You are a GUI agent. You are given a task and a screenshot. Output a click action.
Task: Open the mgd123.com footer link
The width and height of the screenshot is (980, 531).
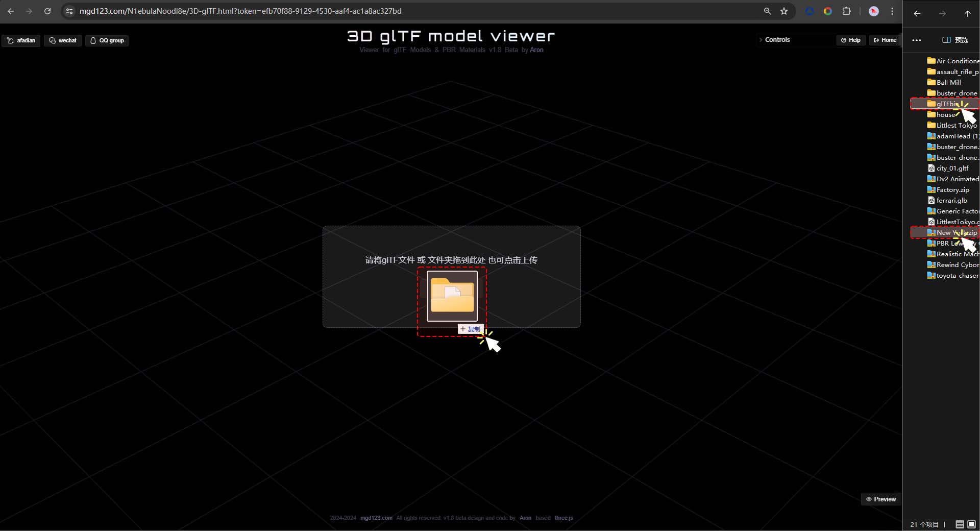pyautogui.click(x=376, y=518)
